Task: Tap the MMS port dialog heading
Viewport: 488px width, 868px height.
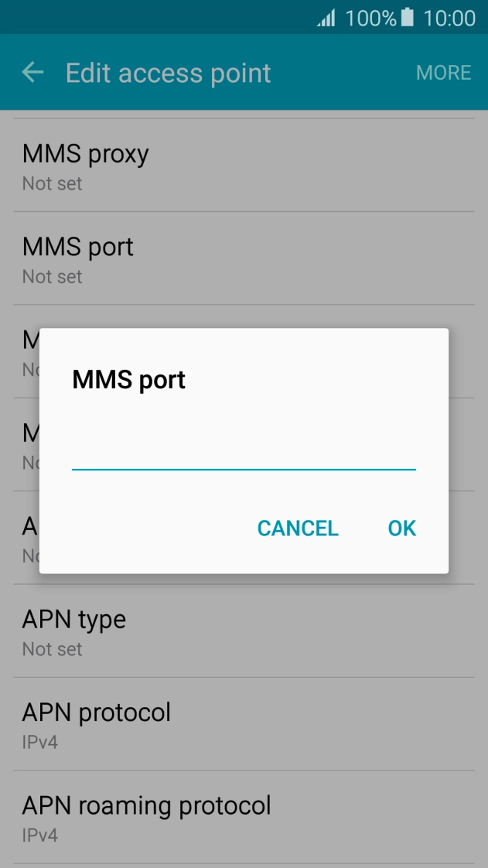Action: pos(129,380)
